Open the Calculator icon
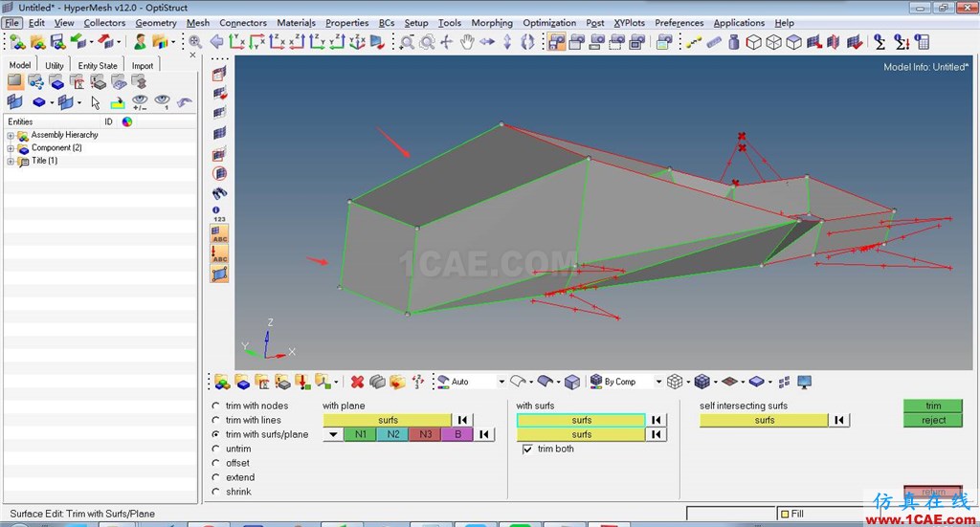980x527 pixels. pos(922,42)
